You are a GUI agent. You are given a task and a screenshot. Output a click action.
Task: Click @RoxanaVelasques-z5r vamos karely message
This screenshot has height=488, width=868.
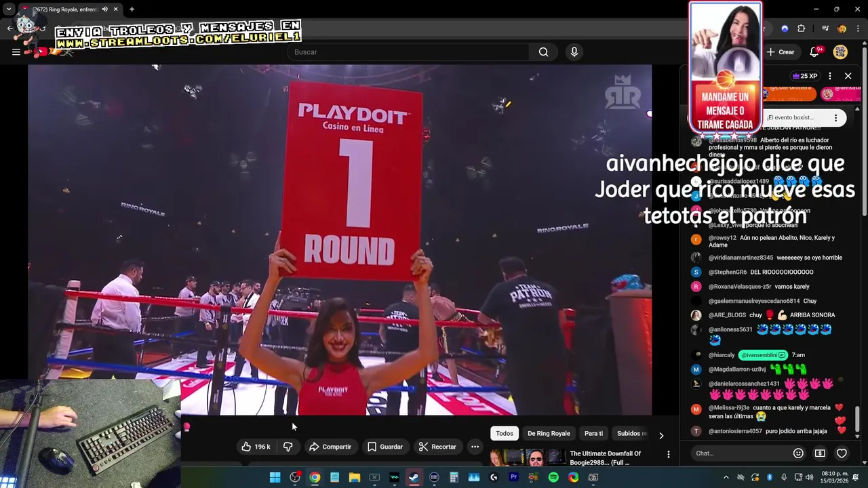point(759,287)
